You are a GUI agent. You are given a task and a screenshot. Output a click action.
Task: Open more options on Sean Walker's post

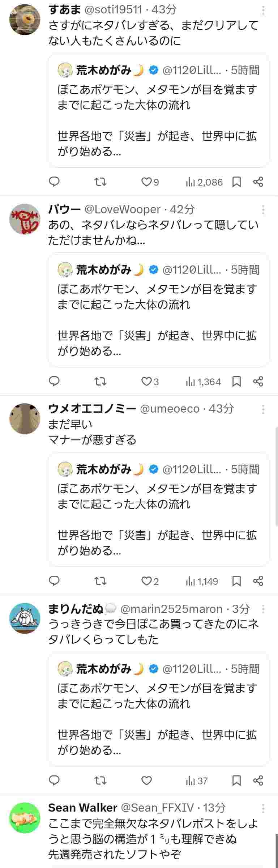(x=263, y=808)
